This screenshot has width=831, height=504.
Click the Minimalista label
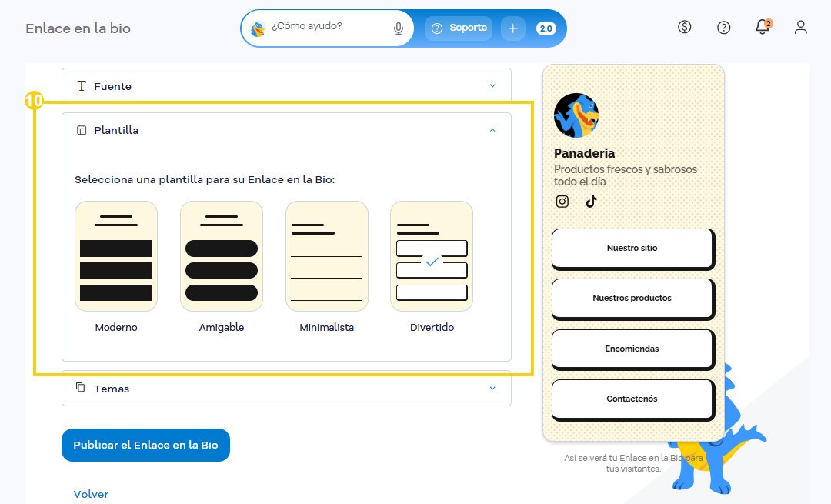(326, 328)
